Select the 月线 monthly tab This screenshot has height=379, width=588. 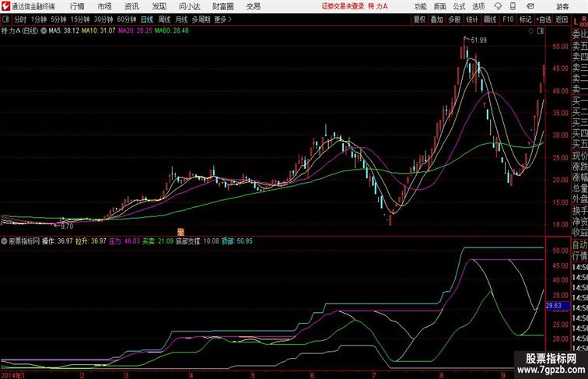click(181, 19)
